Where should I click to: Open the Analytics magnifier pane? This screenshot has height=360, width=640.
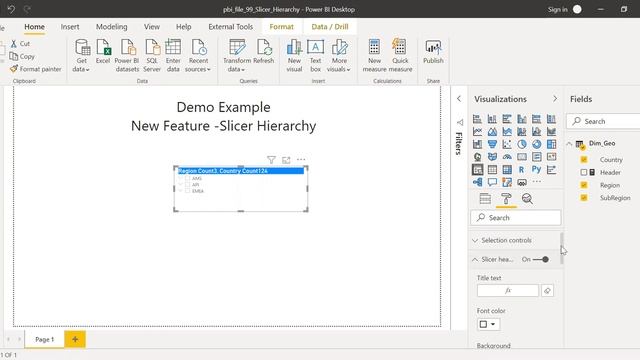[x=527, y=199]
